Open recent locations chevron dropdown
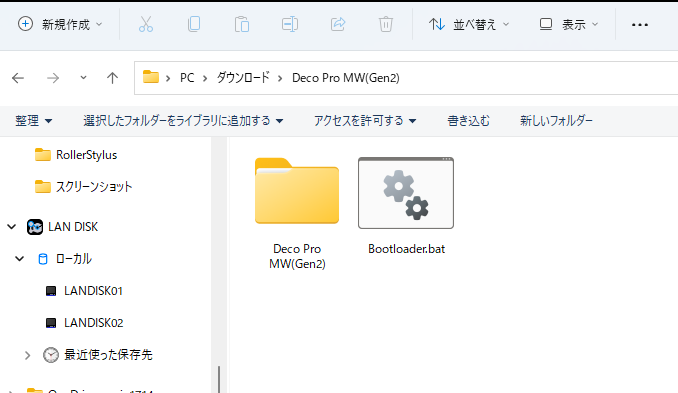The image size is (678, 393). coord(83,78)
